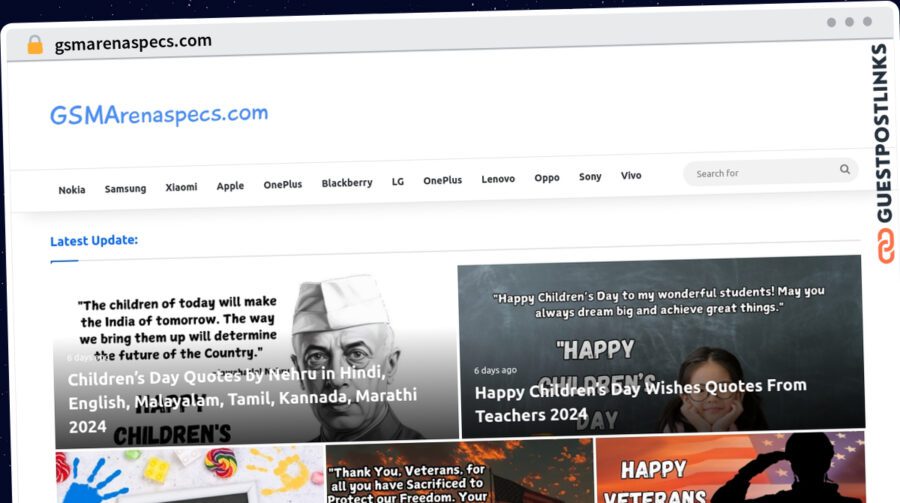
Task: Go to the Lenovo category
Action: [498, 179]
